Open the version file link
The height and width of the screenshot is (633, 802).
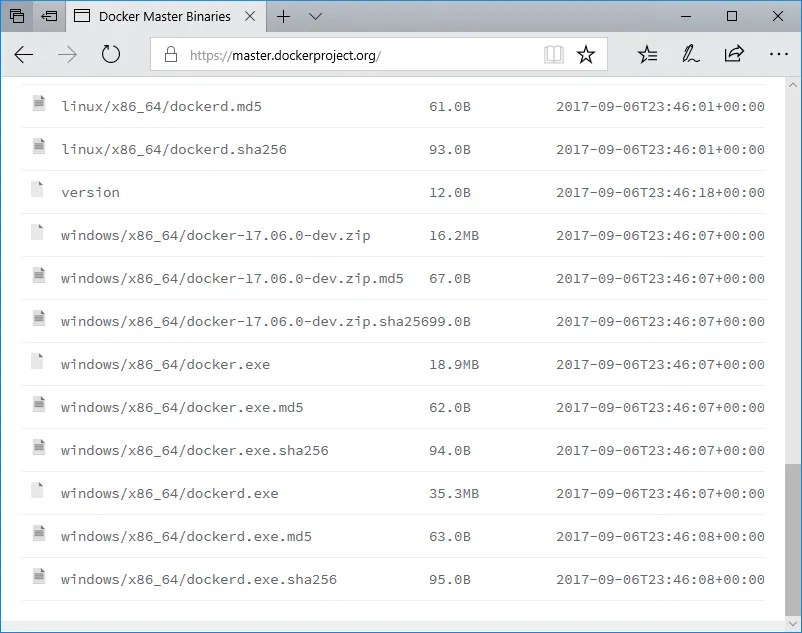pyautogui.click(x=90, y=193)
